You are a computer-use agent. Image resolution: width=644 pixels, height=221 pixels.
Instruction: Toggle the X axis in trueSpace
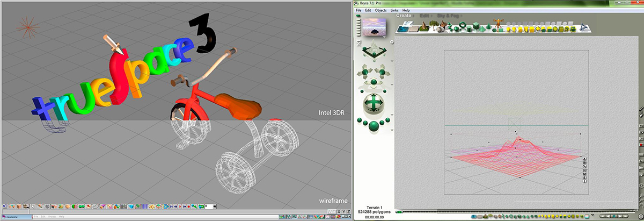coord(339,212)
